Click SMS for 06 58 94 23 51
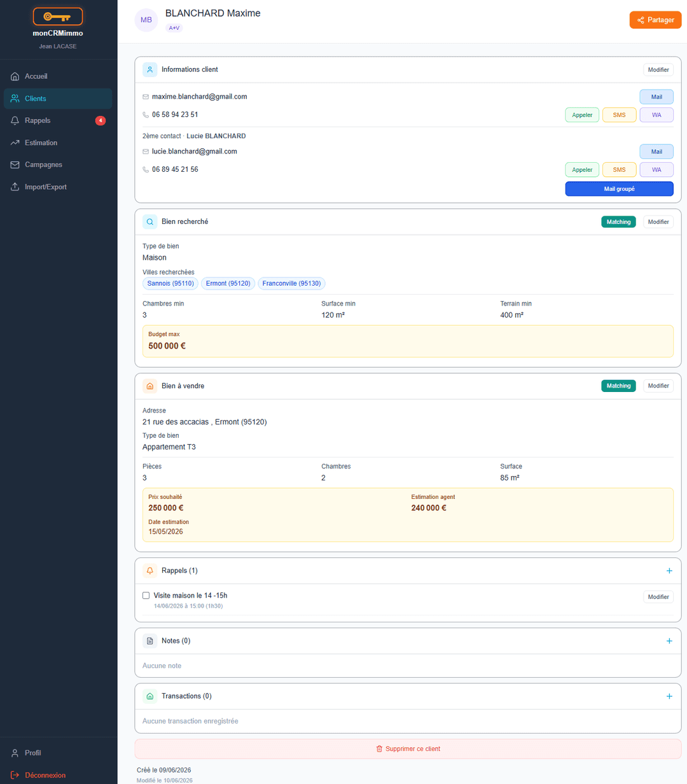687x784 pixels. coord(620,115)
